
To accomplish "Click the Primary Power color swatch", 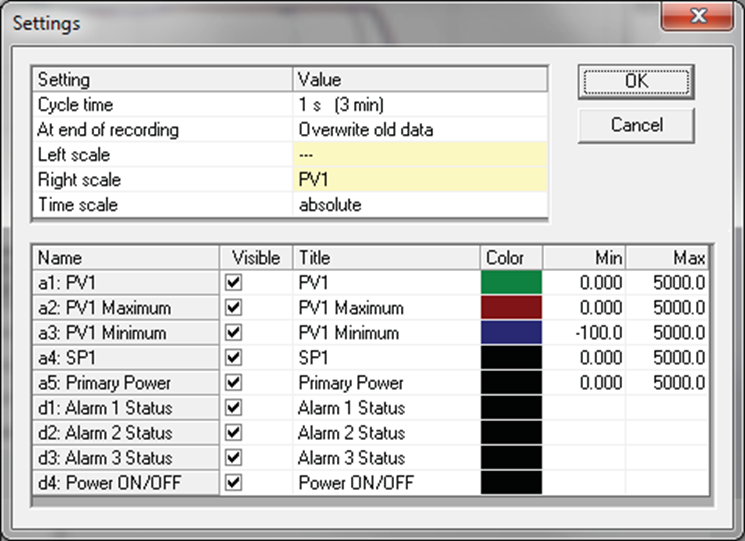I will coord(511,383).
